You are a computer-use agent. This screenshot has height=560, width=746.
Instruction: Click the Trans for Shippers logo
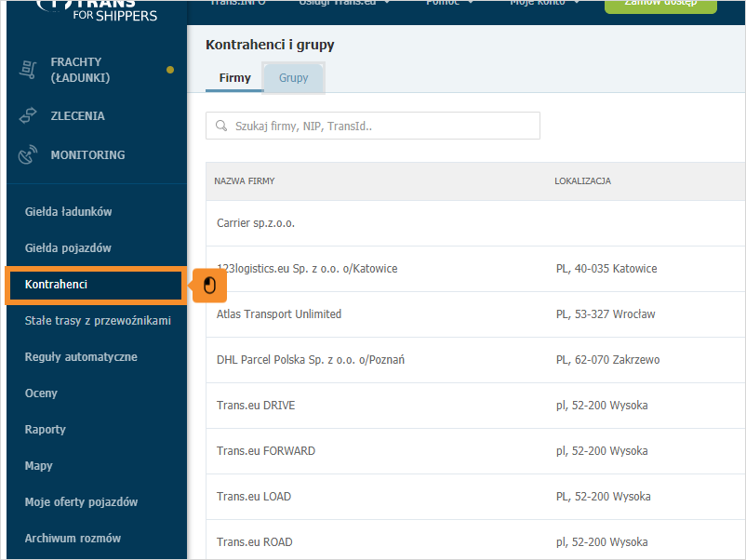coord(98,10)
